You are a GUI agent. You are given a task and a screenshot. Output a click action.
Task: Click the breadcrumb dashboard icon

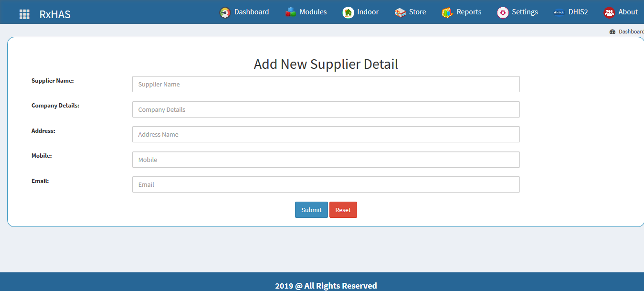[x=613, y=31]
